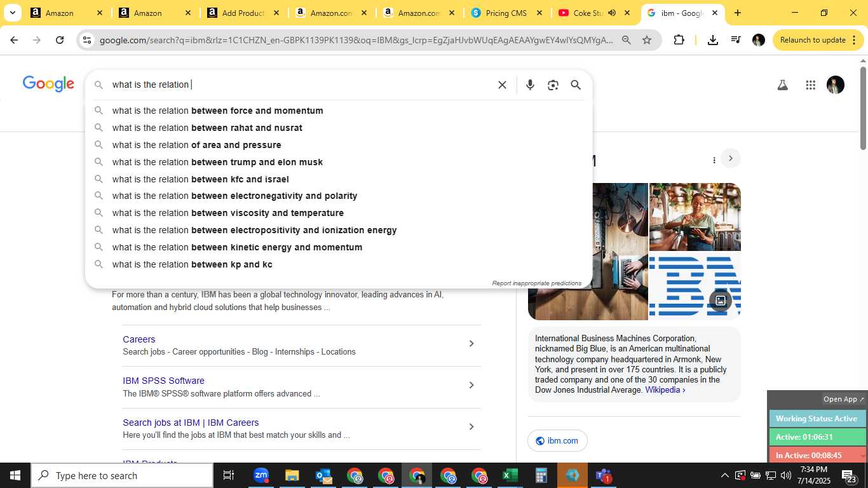Open the IBM SPSS Software link
Viewport: 868px width, 488px height.
pyautogui.click(x=163, y=381)
